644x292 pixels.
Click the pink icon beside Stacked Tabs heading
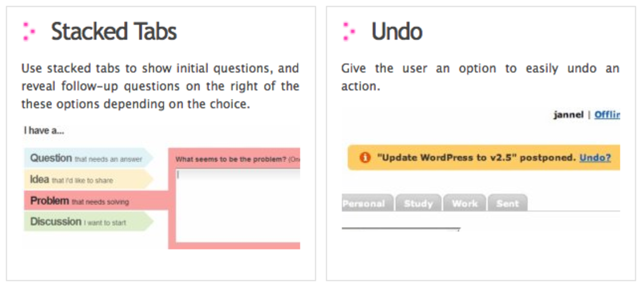pos(29,31)
